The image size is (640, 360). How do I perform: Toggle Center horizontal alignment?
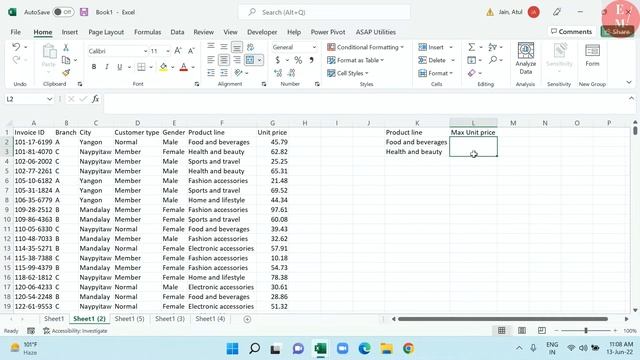(x=224, y=60)
